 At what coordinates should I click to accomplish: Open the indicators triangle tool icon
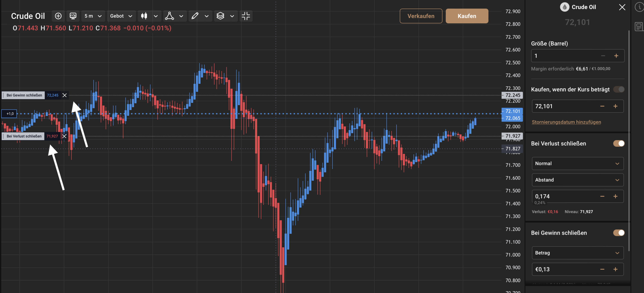click(169, 16)
